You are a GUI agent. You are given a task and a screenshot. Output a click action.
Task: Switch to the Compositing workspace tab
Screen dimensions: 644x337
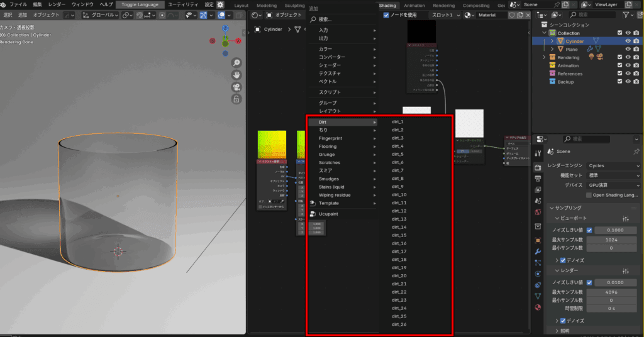point(476,5)
